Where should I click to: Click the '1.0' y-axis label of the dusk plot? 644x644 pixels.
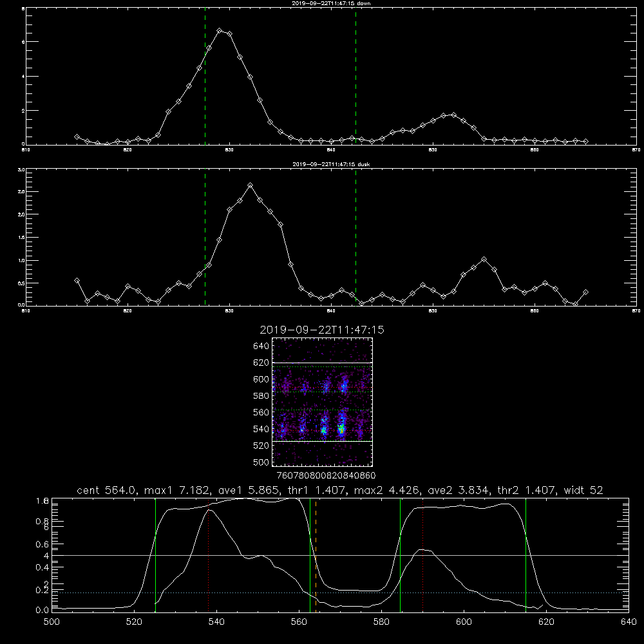(21, 260)
